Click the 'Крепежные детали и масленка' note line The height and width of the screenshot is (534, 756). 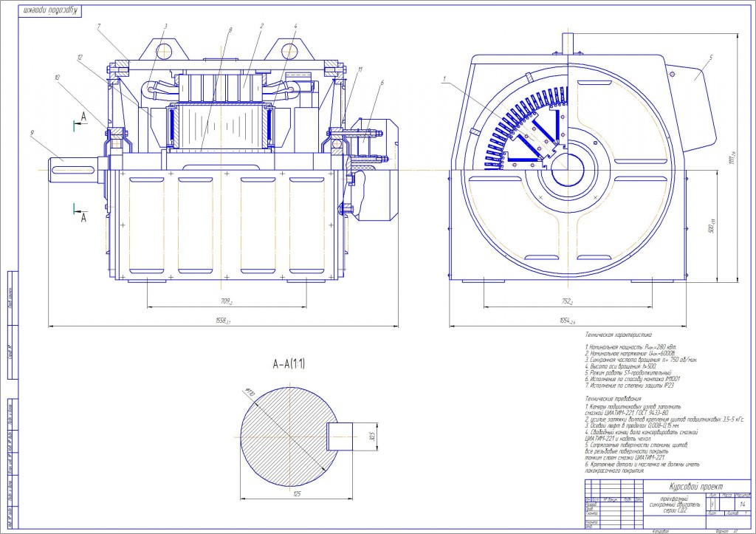coord(642,465)
